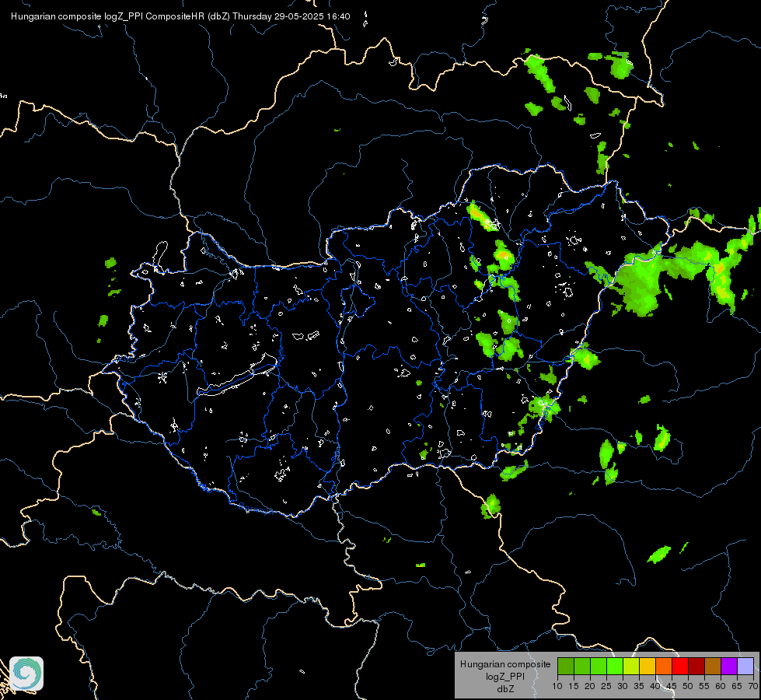Click the "Hungarian composite" label in the legend
761x700 pixels.
(505, 664)
